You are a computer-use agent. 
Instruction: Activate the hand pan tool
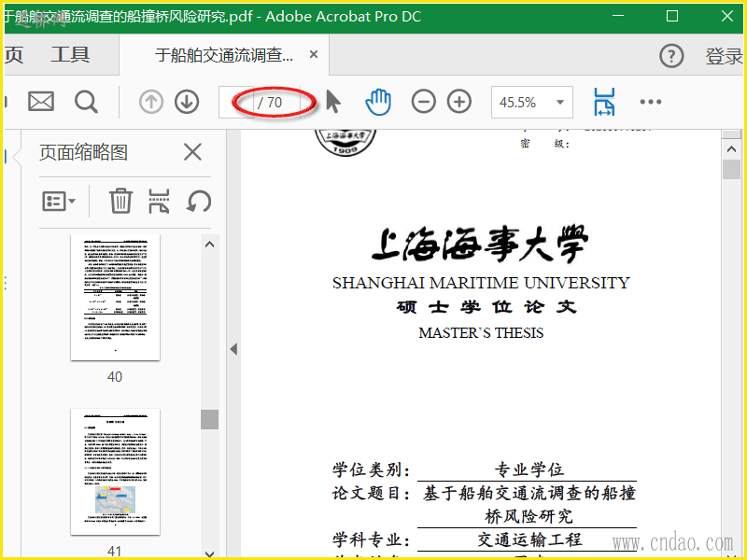(378, 102)
